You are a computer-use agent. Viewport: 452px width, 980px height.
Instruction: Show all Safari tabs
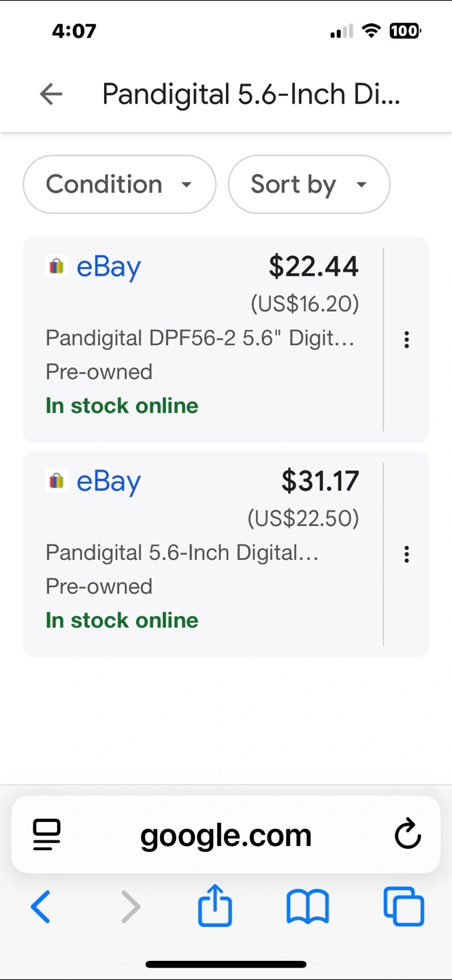tap(404, 907)
